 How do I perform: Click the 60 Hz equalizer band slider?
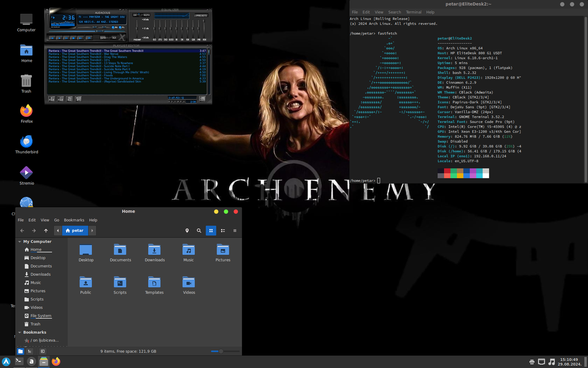154,29
